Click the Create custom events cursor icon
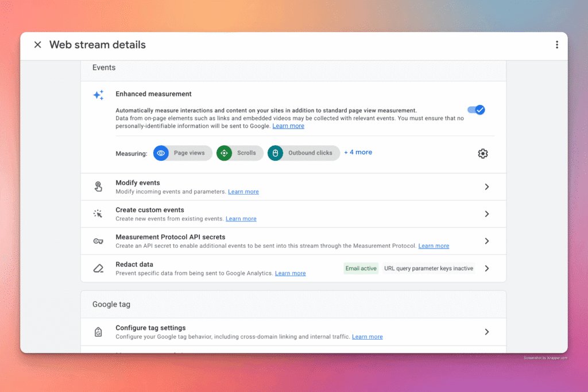 98,214
